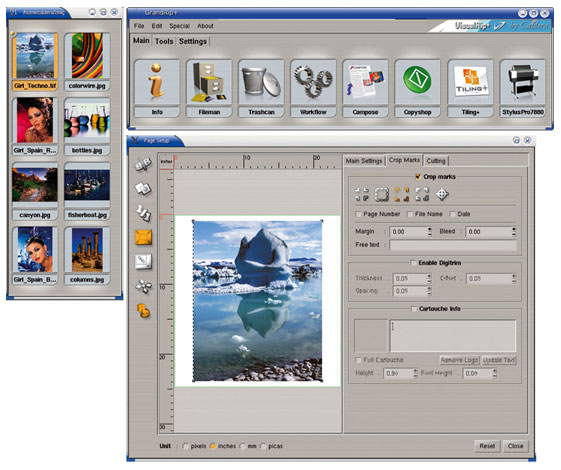Select the mm unit radio button

pos(243,446)
